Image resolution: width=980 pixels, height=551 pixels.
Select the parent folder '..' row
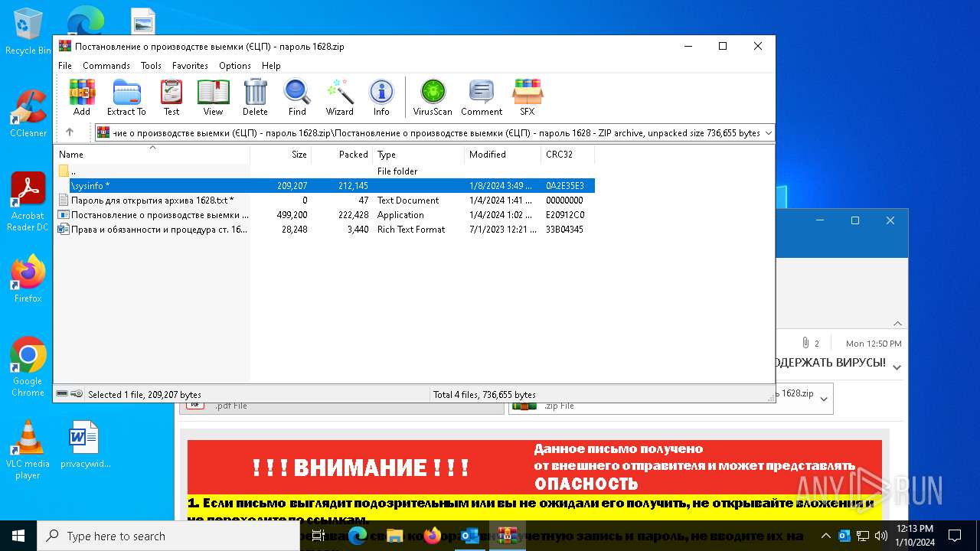(x=325, y=171)
